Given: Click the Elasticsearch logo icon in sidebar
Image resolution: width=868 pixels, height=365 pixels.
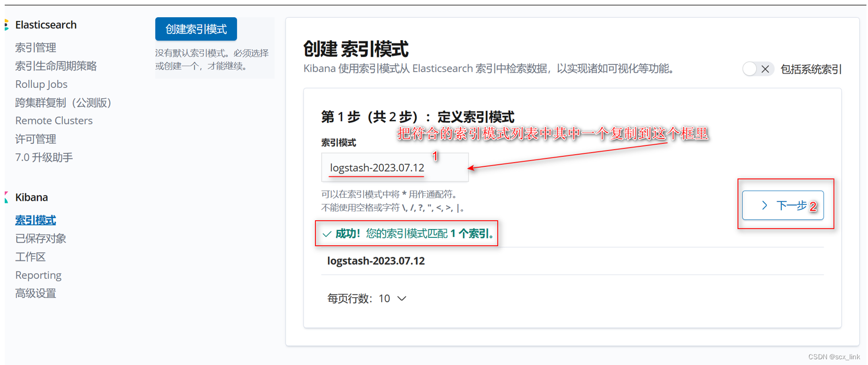Looking at the screenshot, I should (x=7, y=25).
